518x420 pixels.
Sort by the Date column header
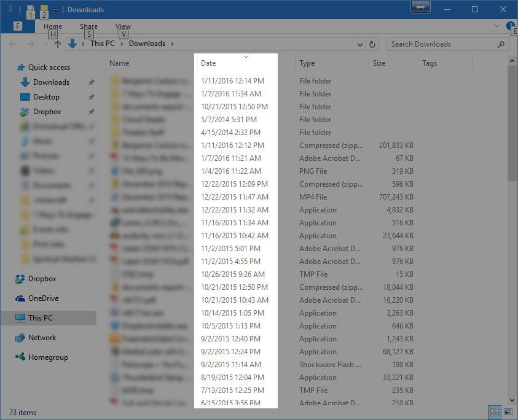tap(208, 63)
